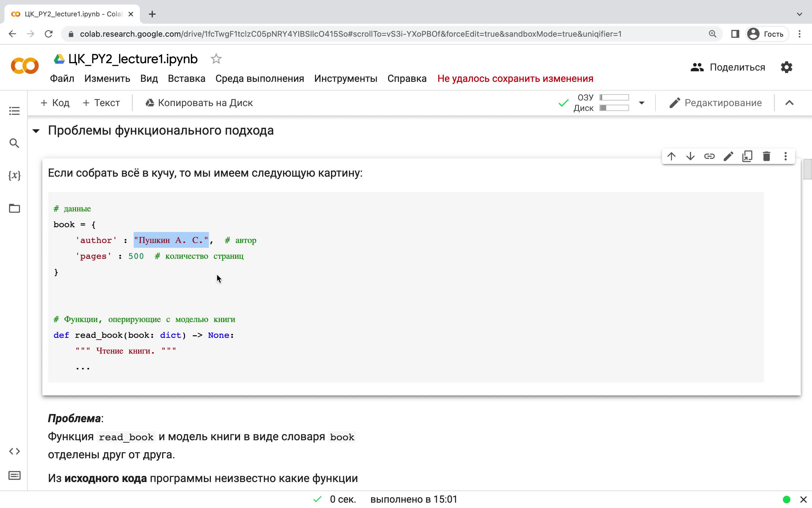Open the tab search dropdown

click(x=800, y=14)
